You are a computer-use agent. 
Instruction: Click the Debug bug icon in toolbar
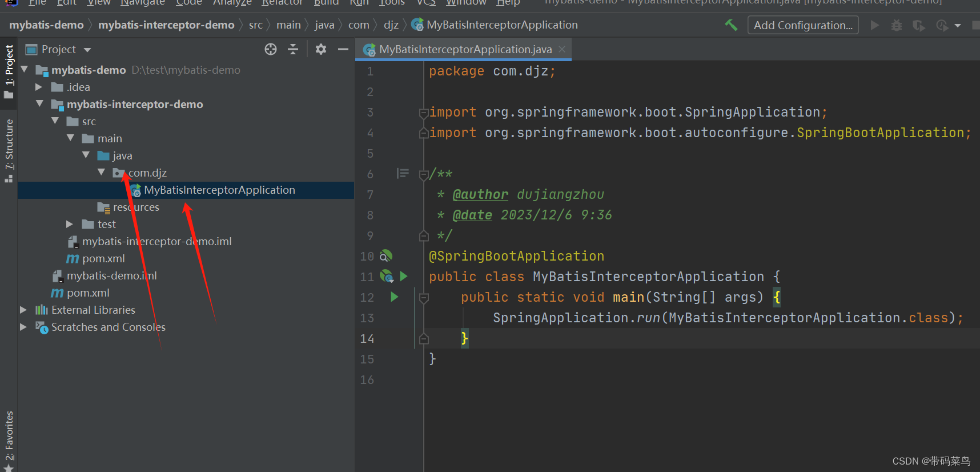coord(897,25)
